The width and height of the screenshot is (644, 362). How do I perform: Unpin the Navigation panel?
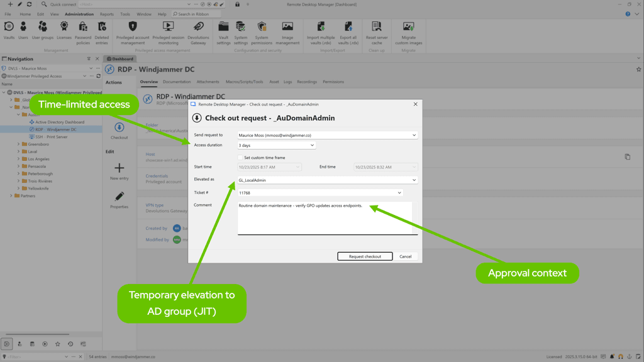tap(90, 58)
